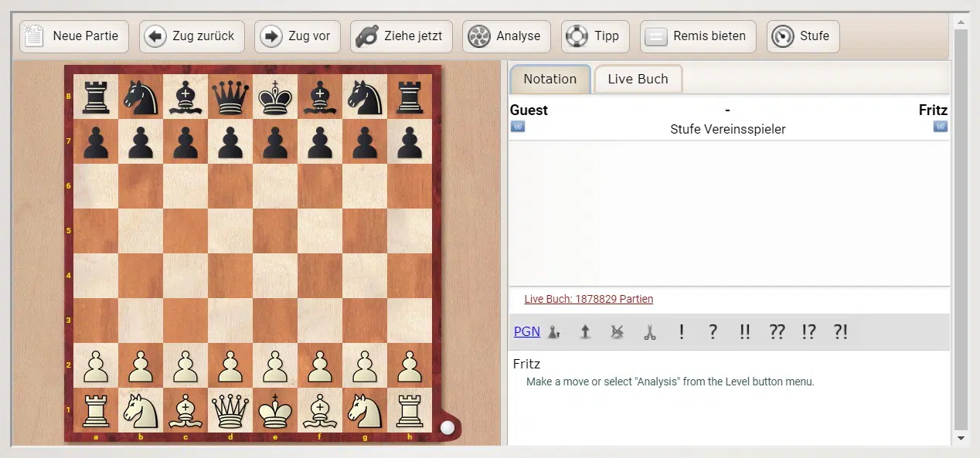The image size is (980, 458).
Task: Switch to the Live Buch tab
Action: coord(638,79)
